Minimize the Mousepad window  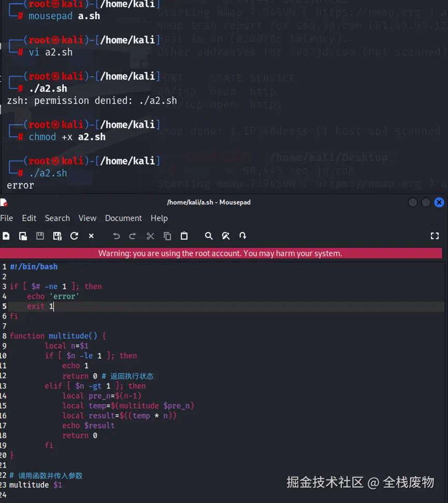(413, 203)
